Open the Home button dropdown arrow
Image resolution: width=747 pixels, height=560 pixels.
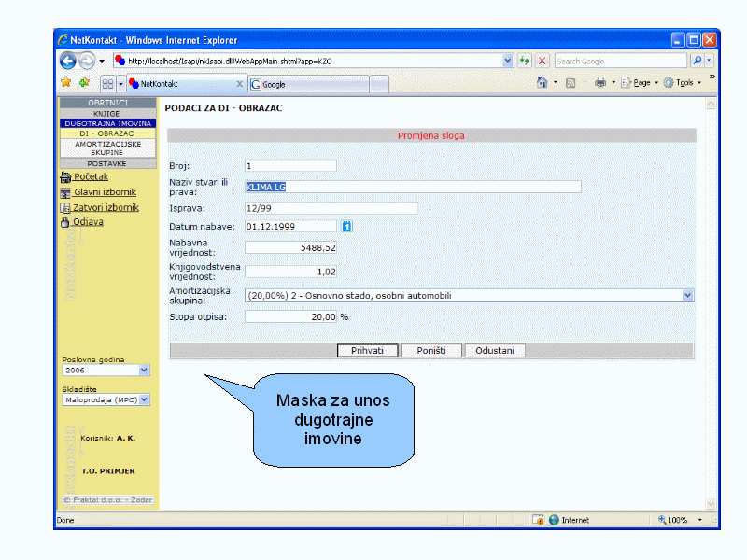[x=556, y=82]
